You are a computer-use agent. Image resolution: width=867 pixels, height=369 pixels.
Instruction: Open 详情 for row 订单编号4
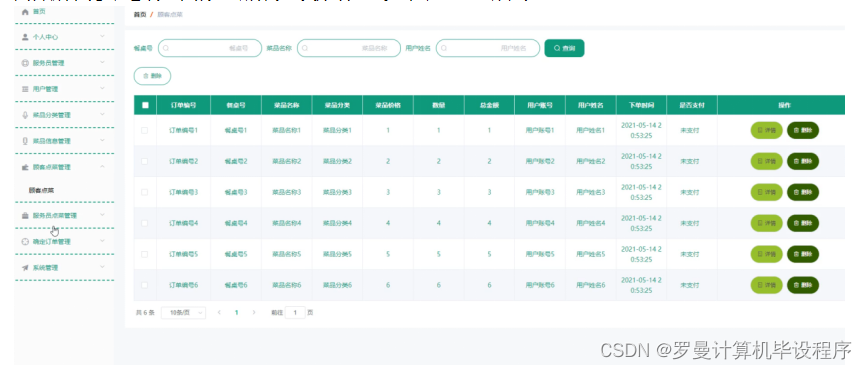[766, 224]
